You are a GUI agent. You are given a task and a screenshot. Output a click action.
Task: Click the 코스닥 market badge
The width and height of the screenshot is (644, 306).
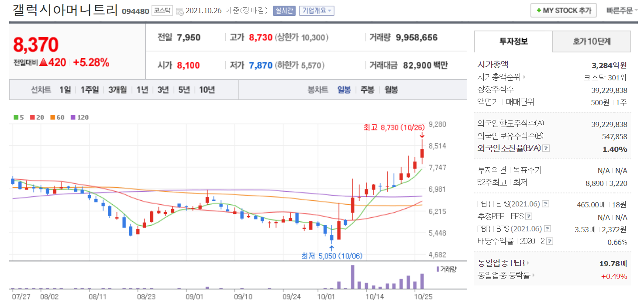(162, 10)
